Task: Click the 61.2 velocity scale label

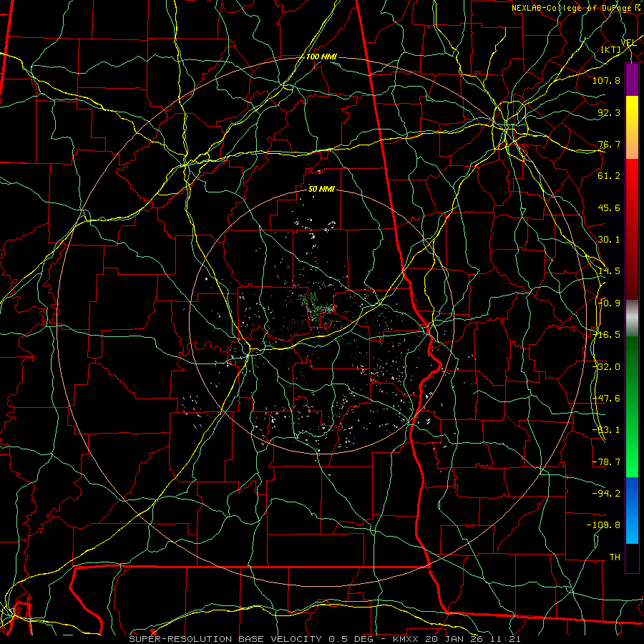Action: point(609,176)
